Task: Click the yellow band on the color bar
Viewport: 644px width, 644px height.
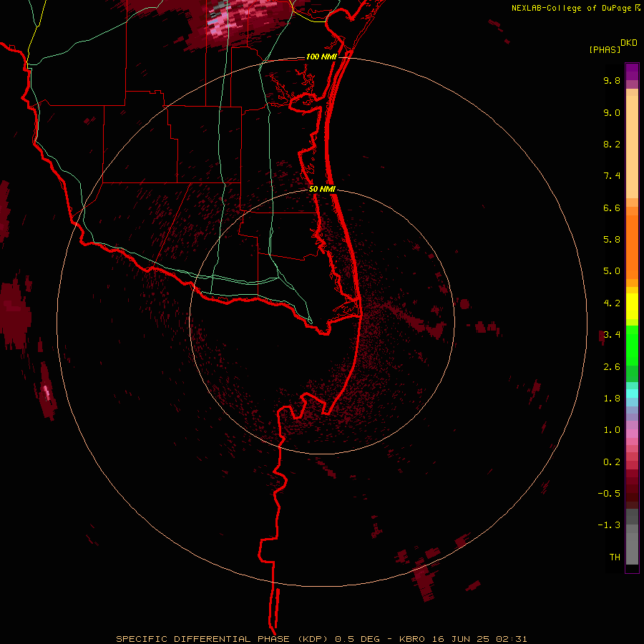Action: tap(632, 306)
